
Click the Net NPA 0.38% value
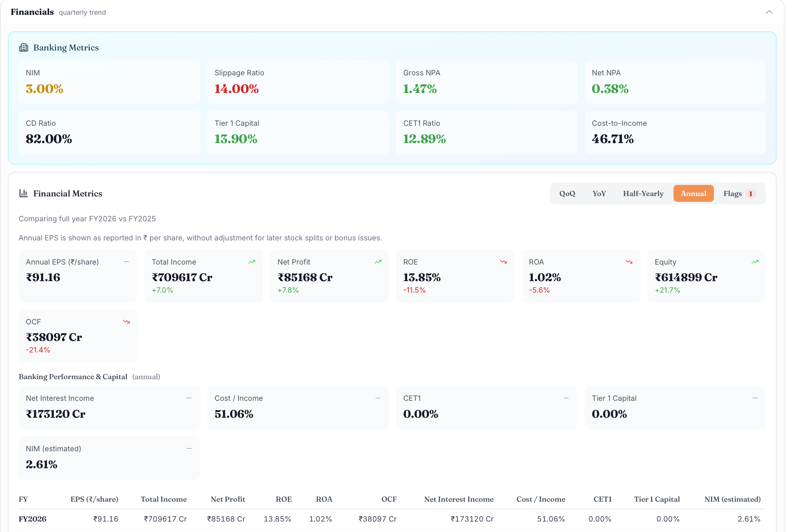pyautogui.click(x=610, y=89)
